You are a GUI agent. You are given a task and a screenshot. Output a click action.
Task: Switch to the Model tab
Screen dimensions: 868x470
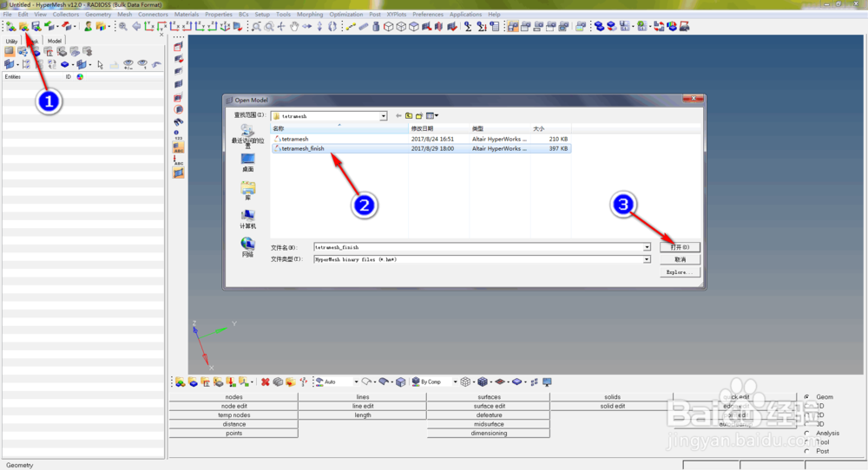click(x=54, y=41)
